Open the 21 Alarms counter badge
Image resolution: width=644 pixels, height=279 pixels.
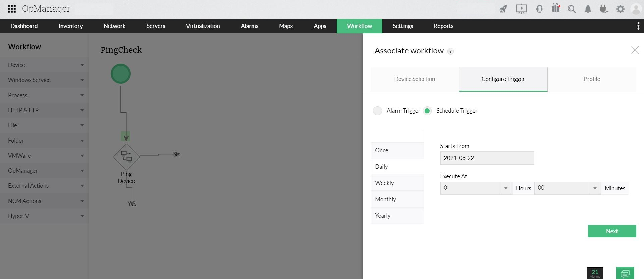click(595, 273)
